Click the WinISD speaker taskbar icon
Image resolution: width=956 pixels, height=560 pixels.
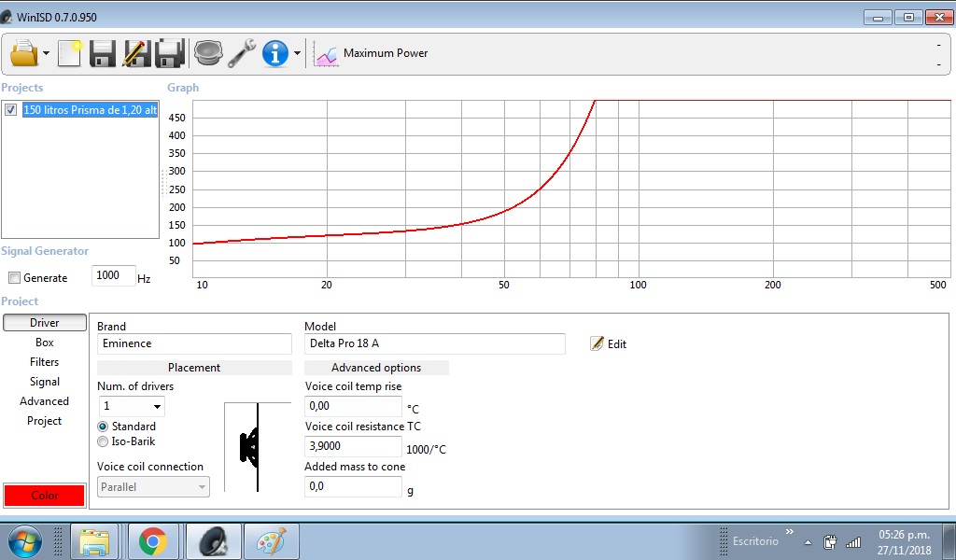tap(214, 541)
